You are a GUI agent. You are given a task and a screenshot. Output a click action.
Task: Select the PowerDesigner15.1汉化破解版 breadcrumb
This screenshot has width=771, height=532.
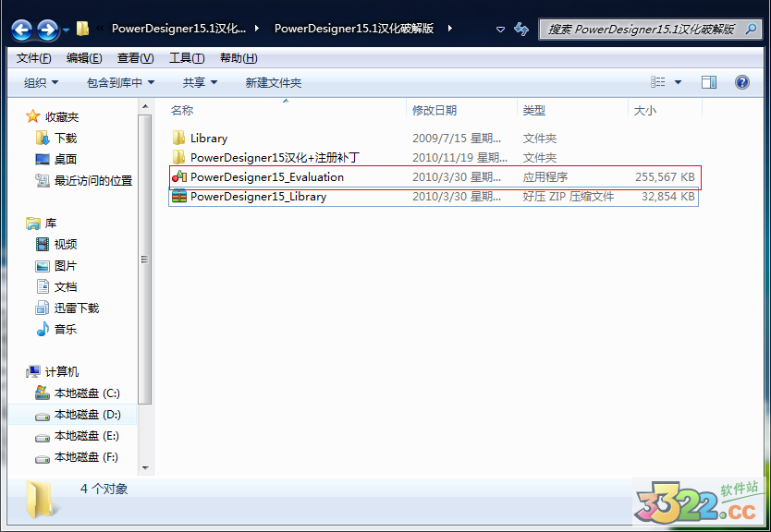[354, 29]
